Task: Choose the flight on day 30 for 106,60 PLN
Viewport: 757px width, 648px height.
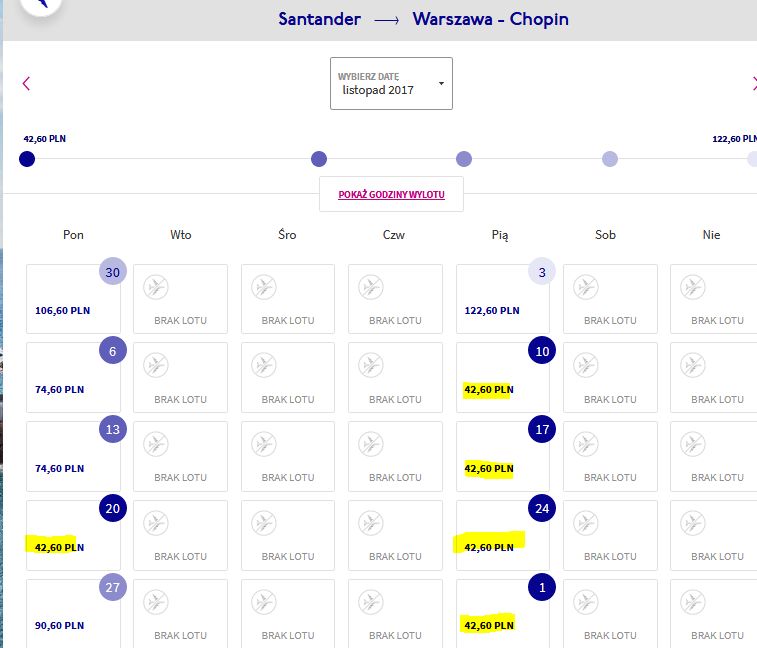Action: click(x=73, y=299)
